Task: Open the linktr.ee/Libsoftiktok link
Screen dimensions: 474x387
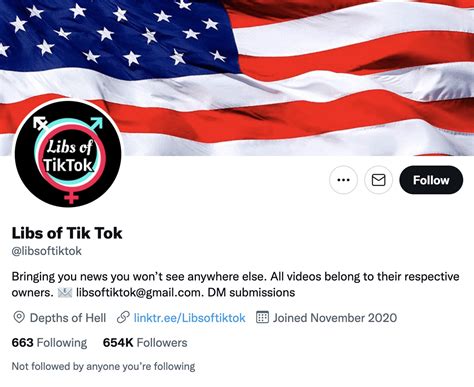Action: tap(189, 318)
